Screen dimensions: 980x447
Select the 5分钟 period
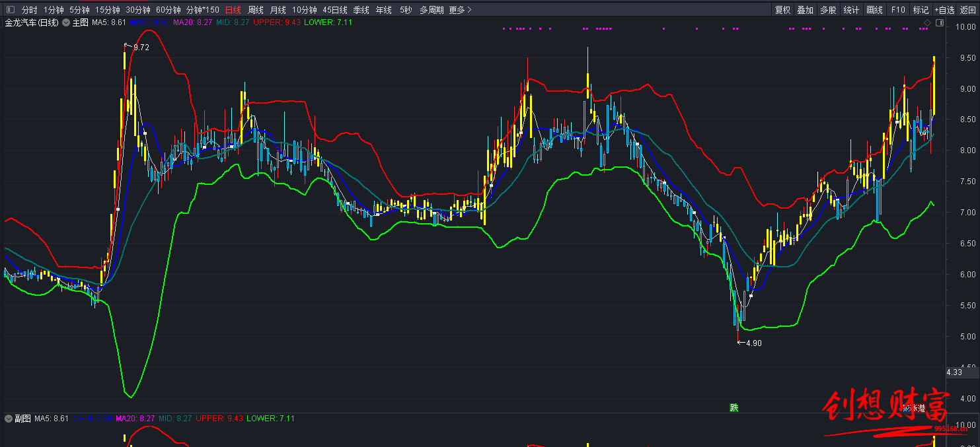tap(79, 10)
